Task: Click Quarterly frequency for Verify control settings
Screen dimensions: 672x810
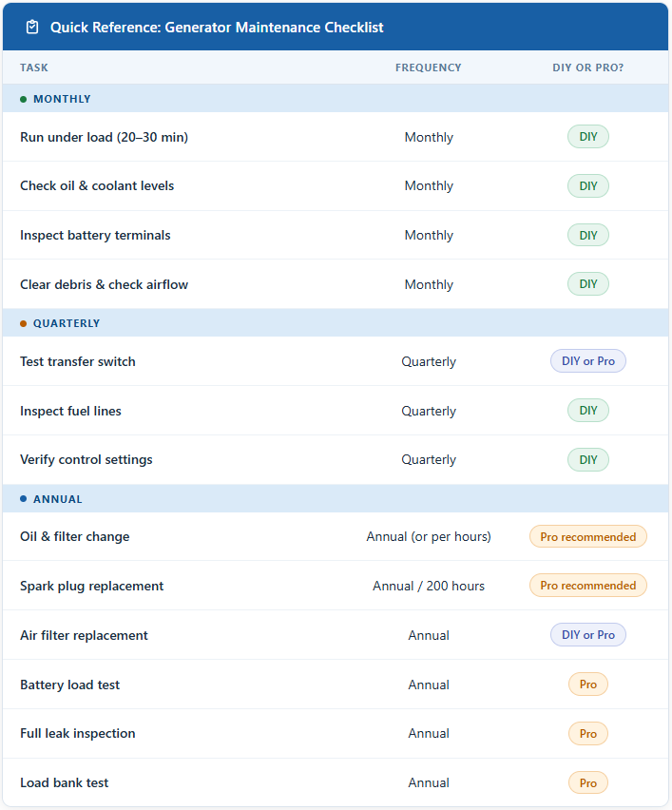Action: [x=429, y=460]
